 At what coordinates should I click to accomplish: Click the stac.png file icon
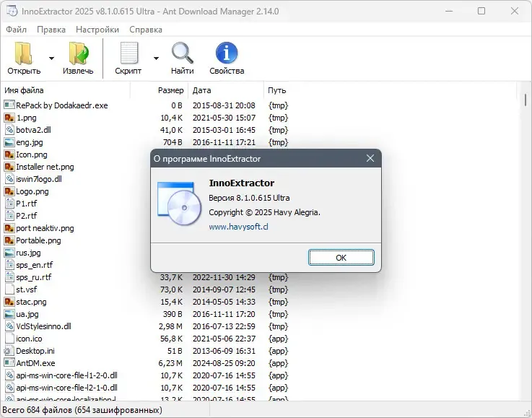pos(9,302)
